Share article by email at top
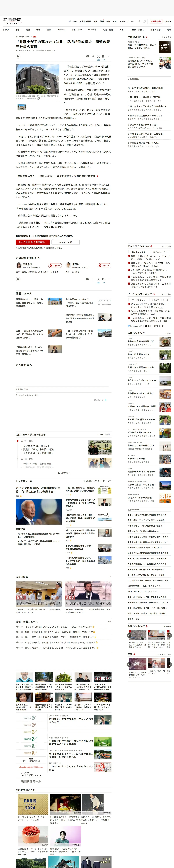Screen dimensions: 174x868 tap(88, 56)
